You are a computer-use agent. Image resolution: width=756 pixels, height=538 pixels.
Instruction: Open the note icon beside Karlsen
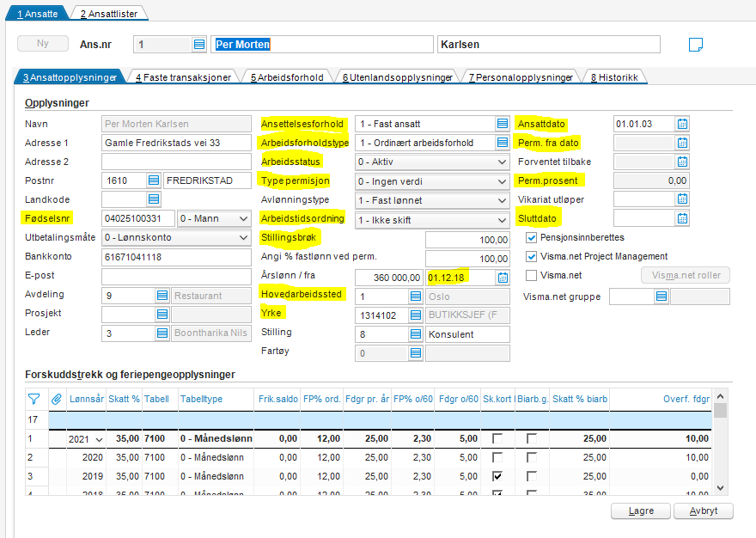pos(695,45)
